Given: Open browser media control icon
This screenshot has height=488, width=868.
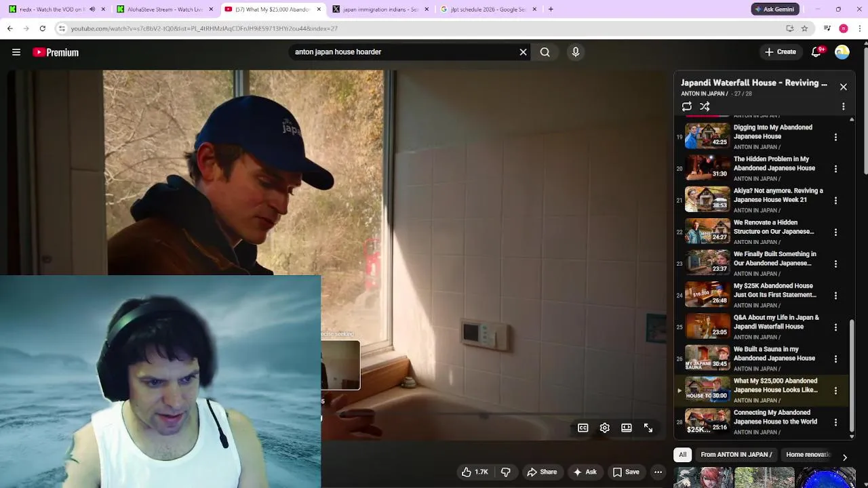Looking at the screenshot, I should click(x=827, y=28).
